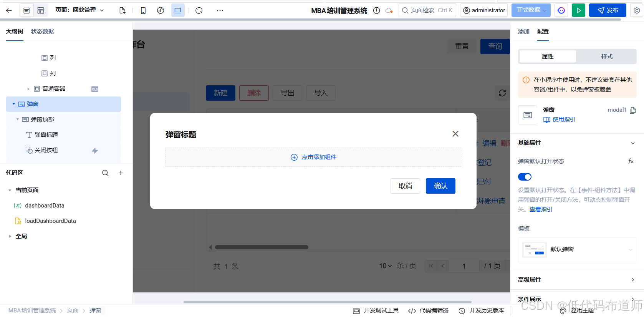Click 页面 in the breadcrumb
This screenshot has height=317, width=644.
pyautogui.click(x=73, y=310)
